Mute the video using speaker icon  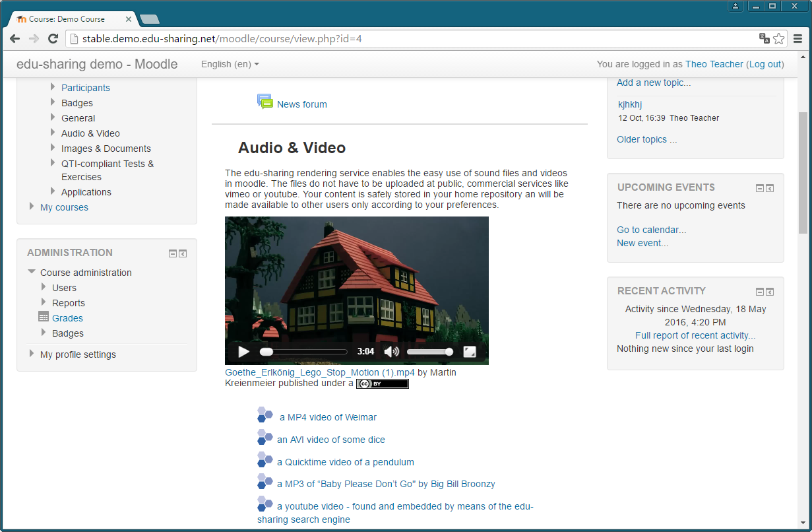[x=391, y=352]
